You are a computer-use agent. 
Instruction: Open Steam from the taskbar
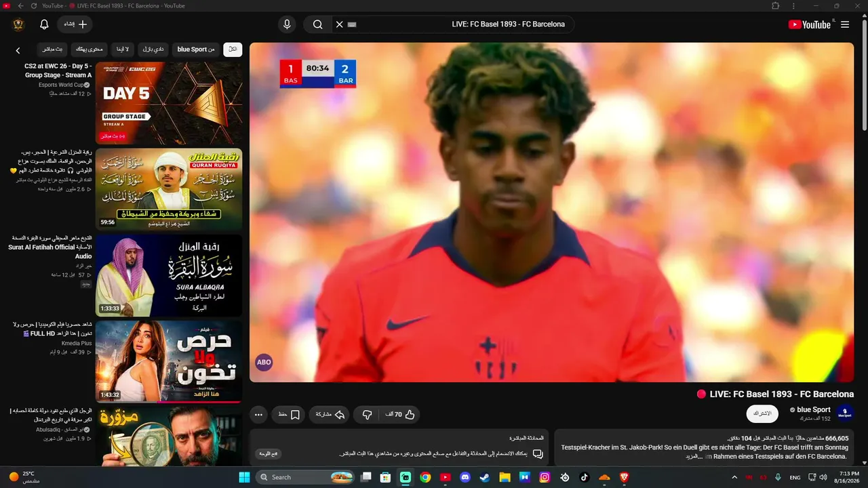pyautogui.click(x=484, y=477)
